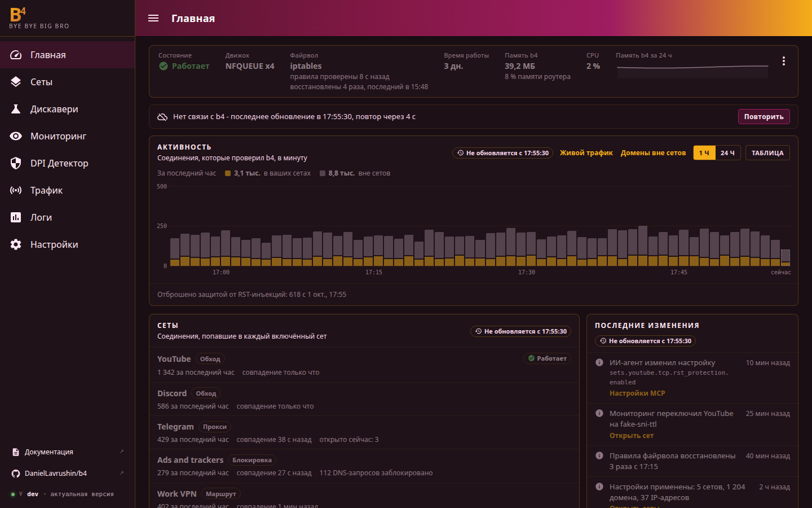Open Мониторинг eye icon page
Screen dimensions: 812x508
click(68, 136)
